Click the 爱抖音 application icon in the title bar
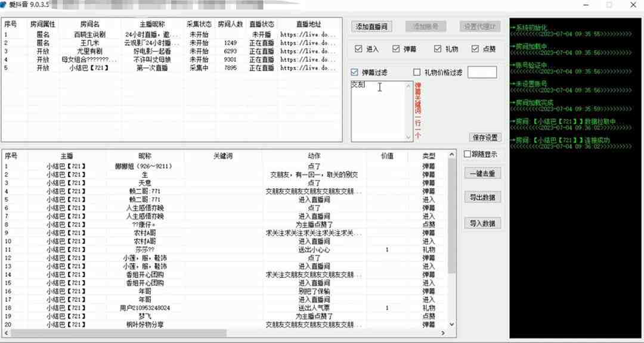The width and height of the screenshot is (644, 343). [x=5, y=4]
